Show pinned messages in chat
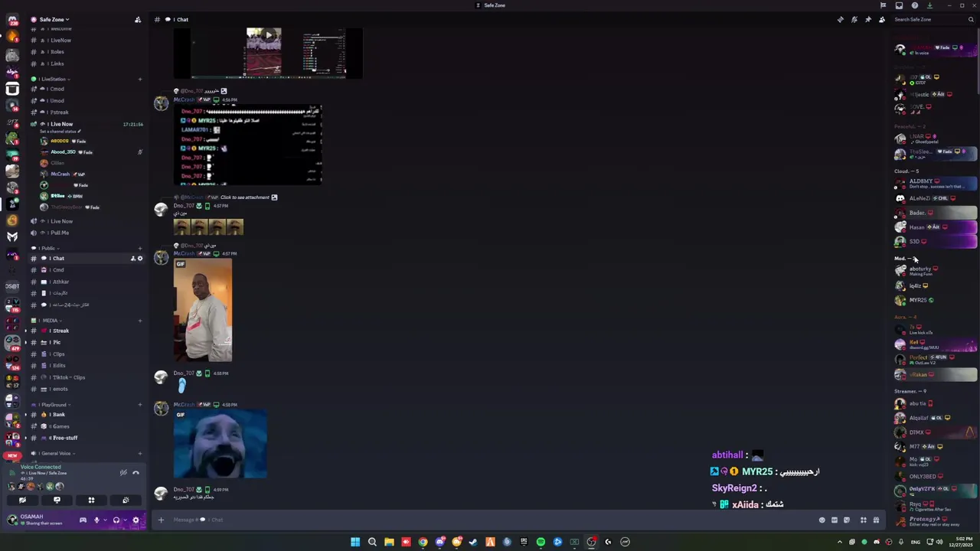The height and width of the screenshot is (551, 980). click(x=868, y=19)
